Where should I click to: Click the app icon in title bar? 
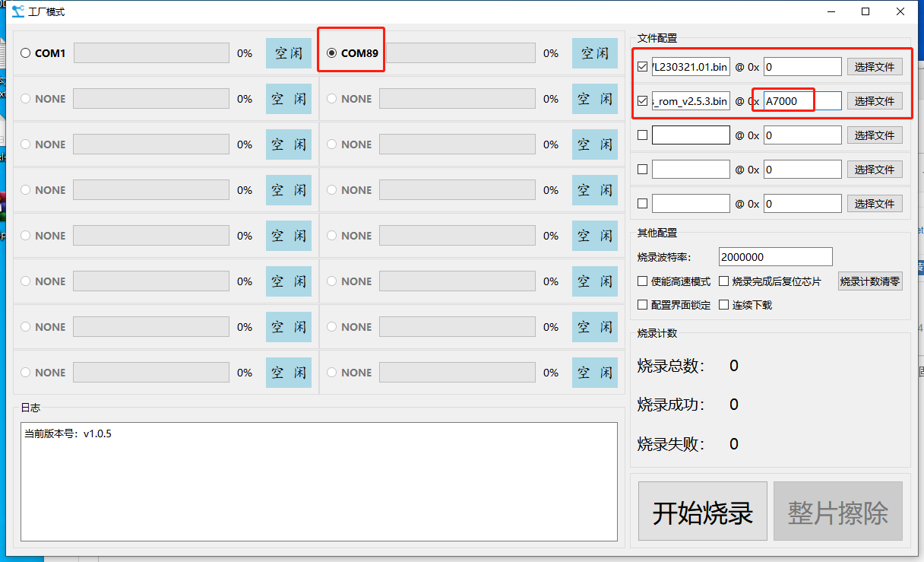click(x=18, y=12)
